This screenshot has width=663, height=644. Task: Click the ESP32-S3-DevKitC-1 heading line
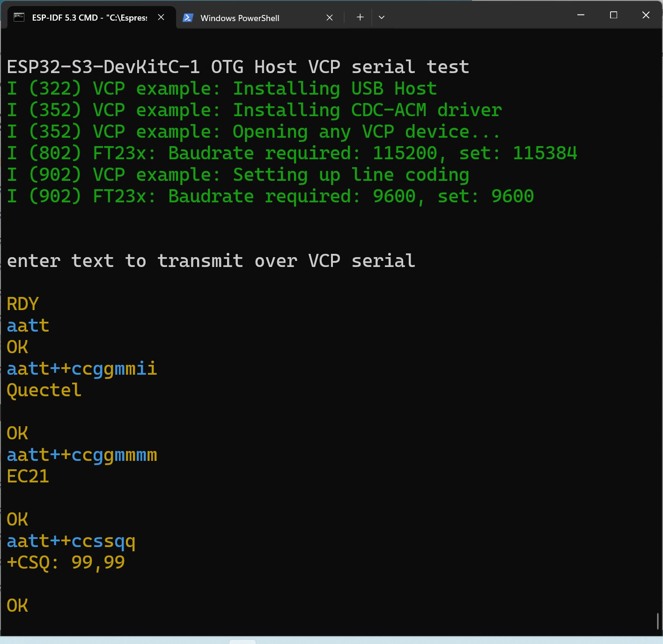[x=238, y=67]
